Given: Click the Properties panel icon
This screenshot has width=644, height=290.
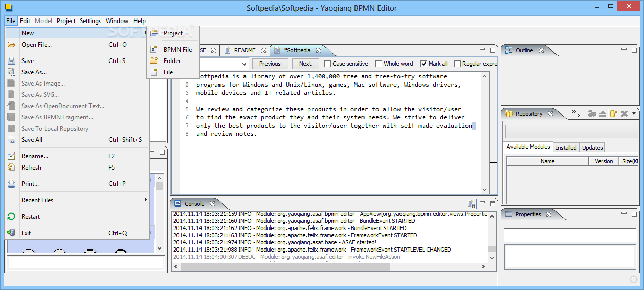Looking at the screenshot, I should point(508,214).
